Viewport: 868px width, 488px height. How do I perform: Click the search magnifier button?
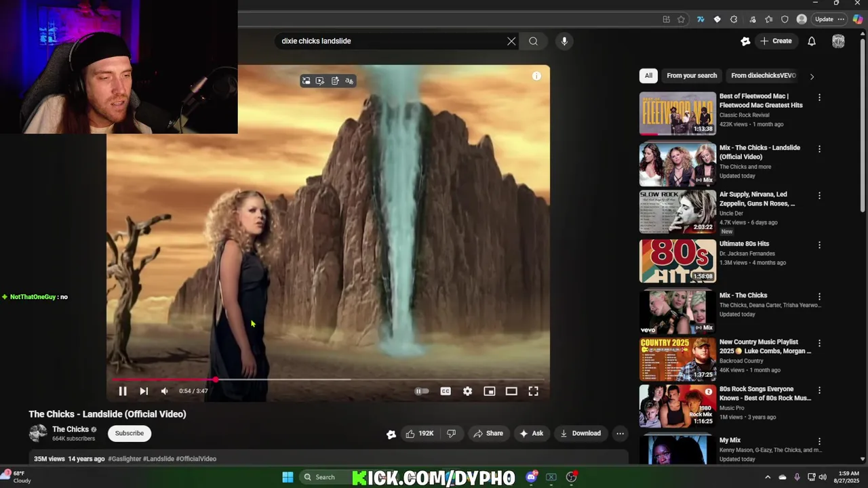(533, 41)
